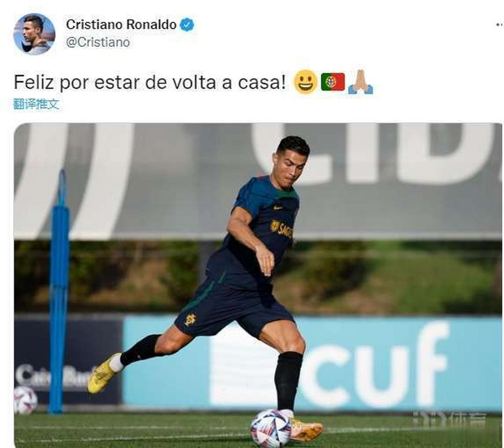Open the attached training photo
504x448 pixels.
(x=258, y=285)
